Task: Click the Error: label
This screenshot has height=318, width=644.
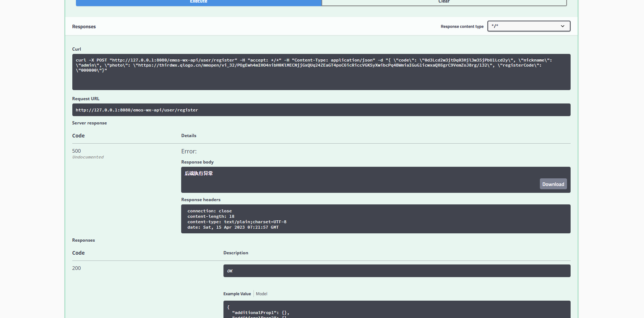Action: [x=189, y=151]
